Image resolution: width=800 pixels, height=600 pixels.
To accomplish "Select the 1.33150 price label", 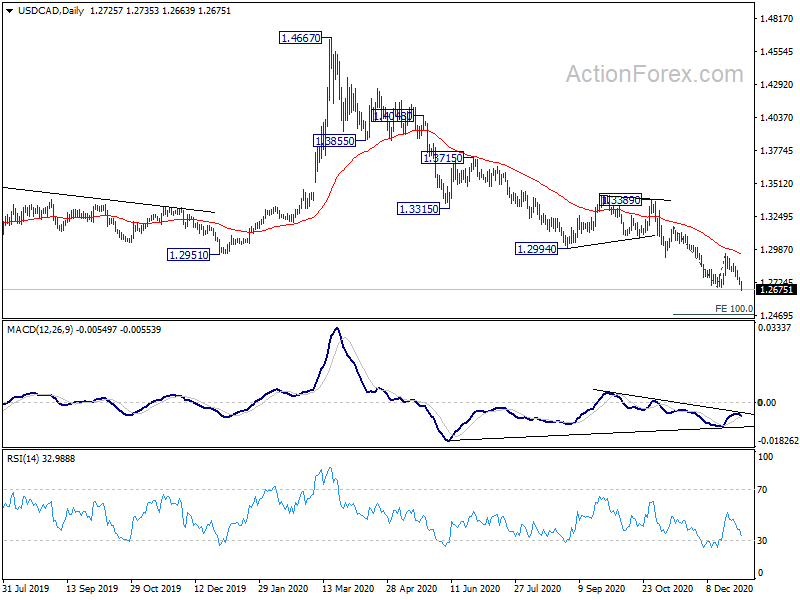I will (x=418, y=209).
